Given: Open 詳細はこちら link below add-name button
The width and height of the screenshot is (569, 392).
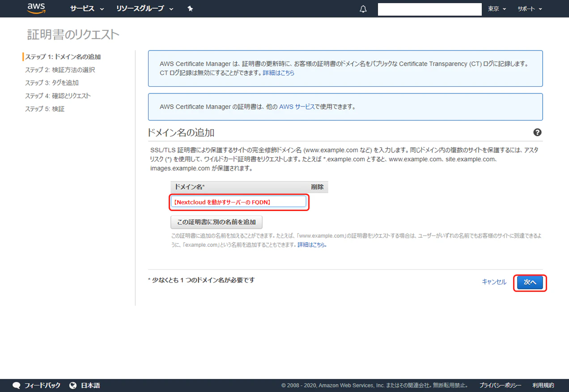Looking at the screenshot, I should coord(312,245).
